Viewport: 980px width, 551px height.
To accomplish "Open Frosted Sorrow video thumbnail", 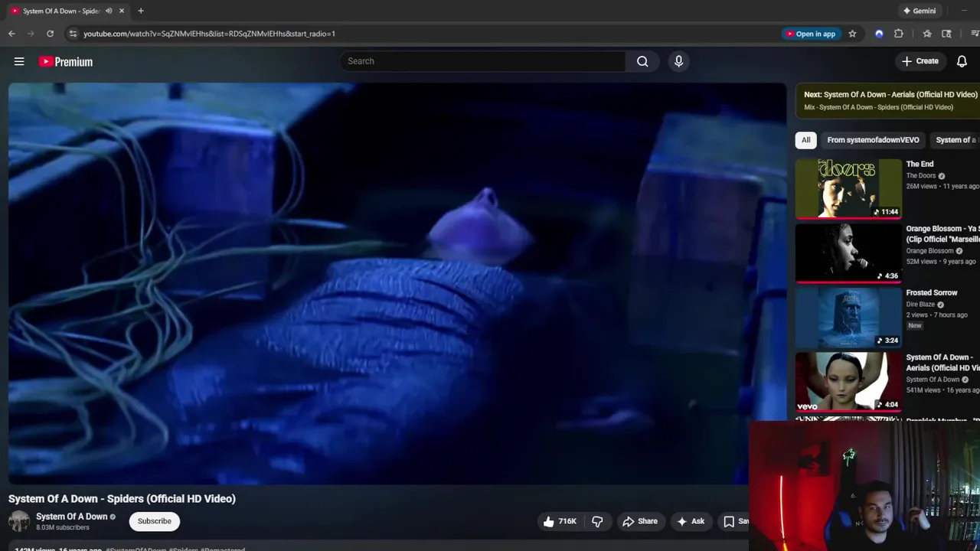I will pyautogui.click(x=848, y=317).
